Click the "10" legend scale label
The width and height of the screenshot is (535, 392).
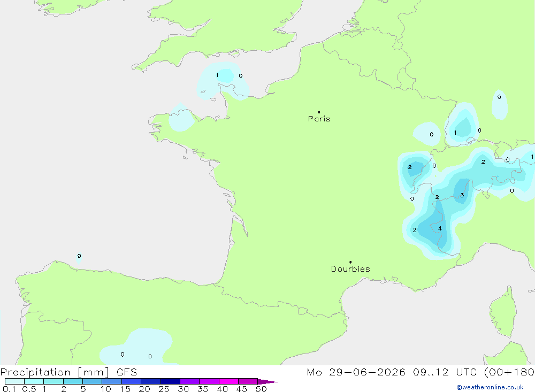coord(106,389)
